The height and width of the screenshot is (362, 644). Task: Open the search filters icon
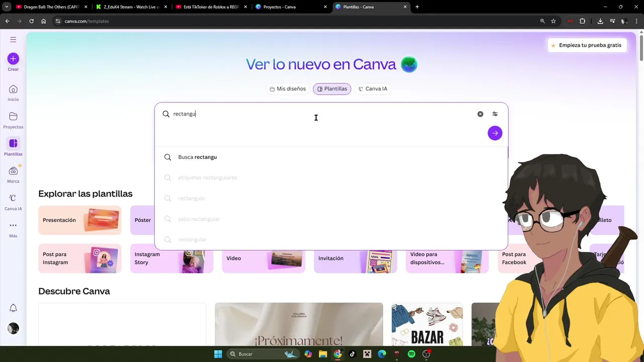coord(495,114)
